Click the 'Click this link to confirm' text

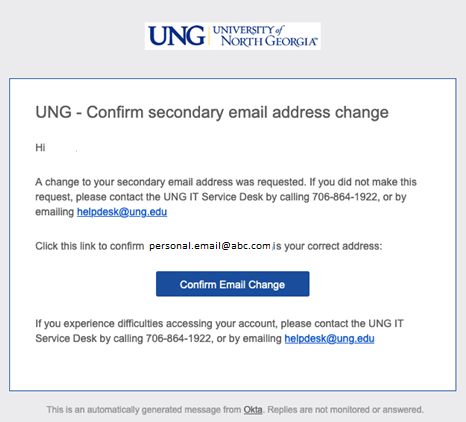click(90, 246)
